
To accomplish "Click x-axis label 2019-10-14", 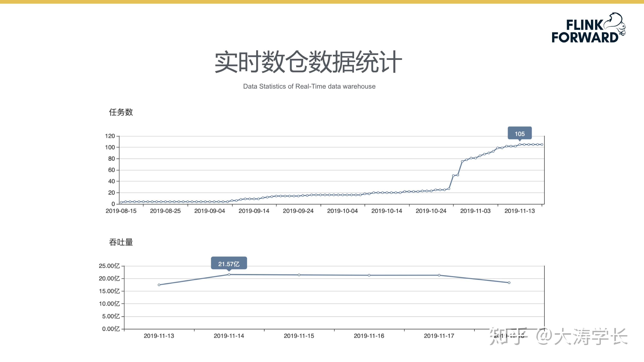I will coord(387,211).
